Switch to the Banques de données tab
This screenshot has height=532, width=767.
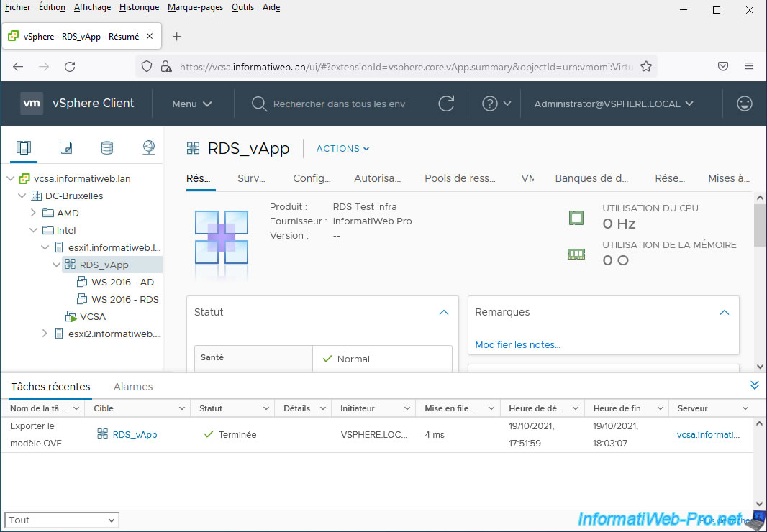(592, 178)
